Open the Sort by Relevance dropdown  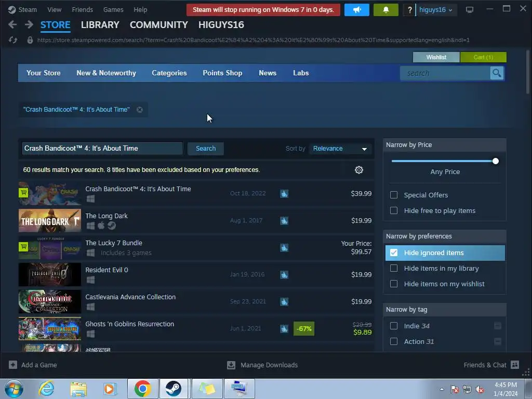(340, 149)
